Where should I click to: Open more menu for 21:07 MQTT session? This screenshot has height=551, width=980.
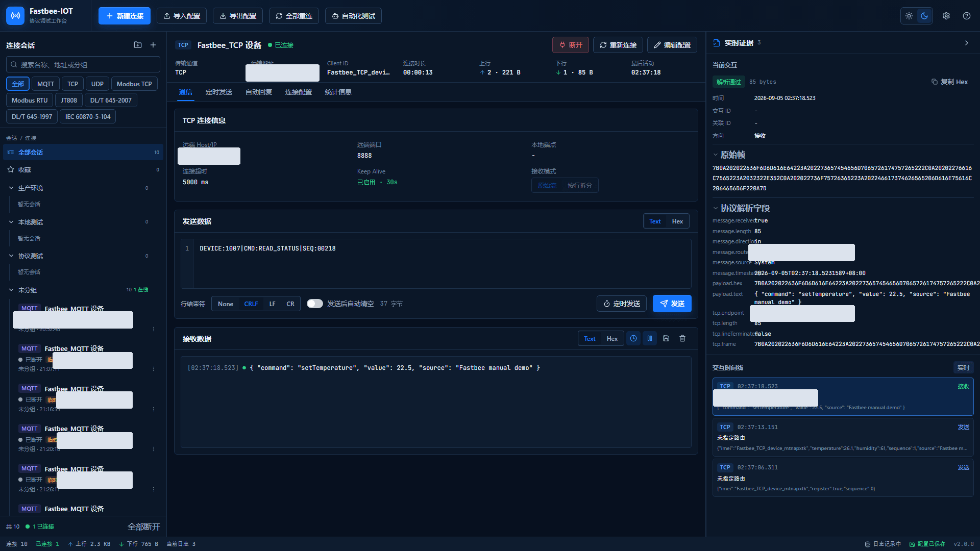pyautogui.click(x=154, y=369)
